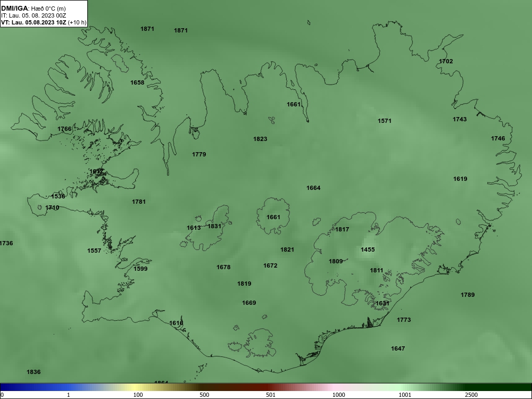Click the 1631 label near the glacier tongues
This screenshot has height=399, width=532.
383,303
